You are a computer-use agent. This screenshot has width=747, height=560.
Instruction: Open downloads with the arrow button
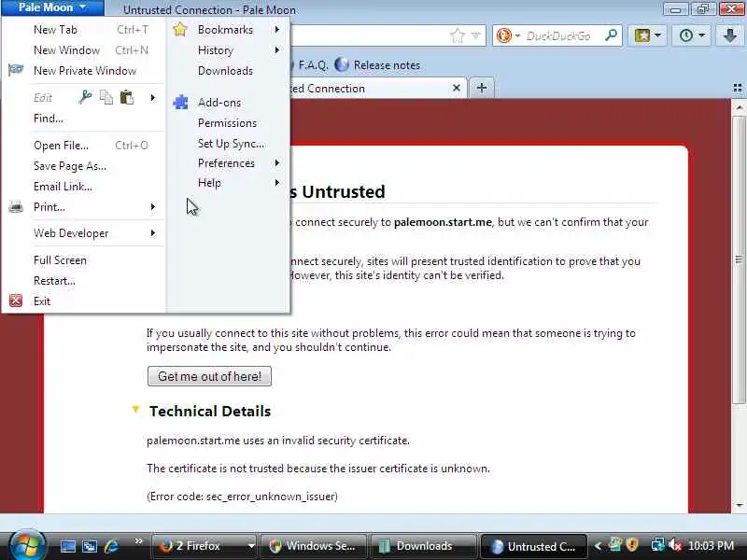(730, 35)
